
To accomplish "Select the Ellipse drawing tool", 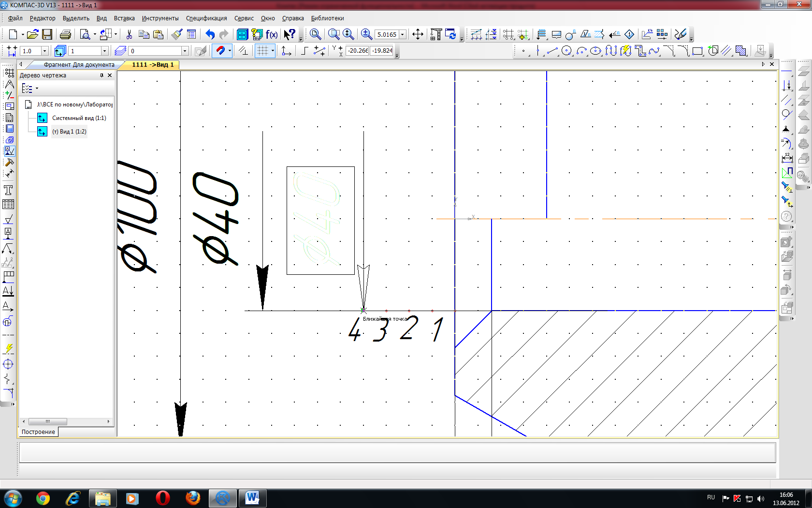I will [x=596, y=51].
